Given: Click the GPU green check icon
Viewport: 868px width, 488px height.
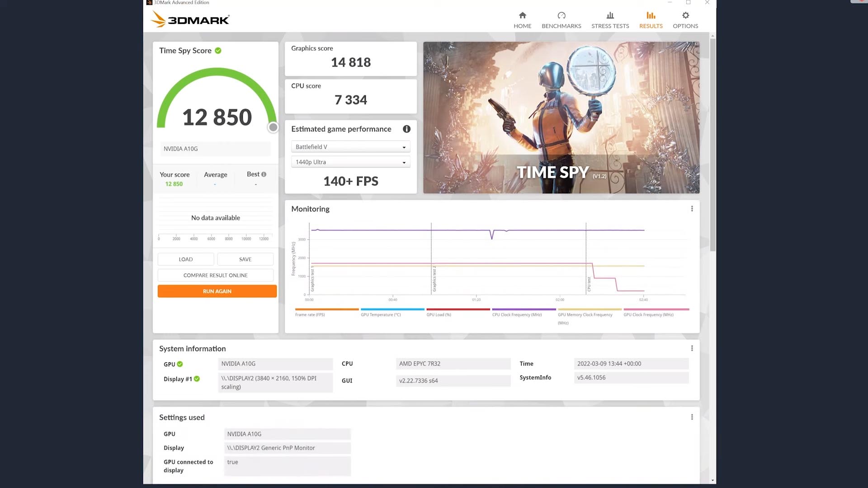Looking at the screenshot, I should (x=180, y=364).
